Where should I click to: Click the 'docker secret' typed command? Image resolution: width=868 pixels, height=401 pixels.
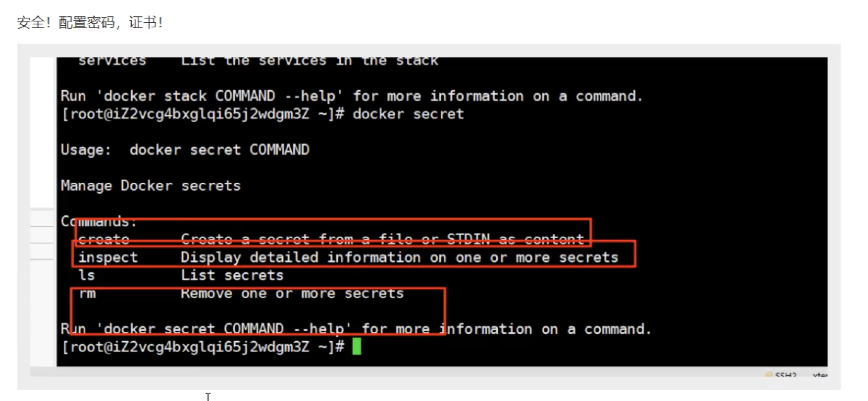click(408, 114)
